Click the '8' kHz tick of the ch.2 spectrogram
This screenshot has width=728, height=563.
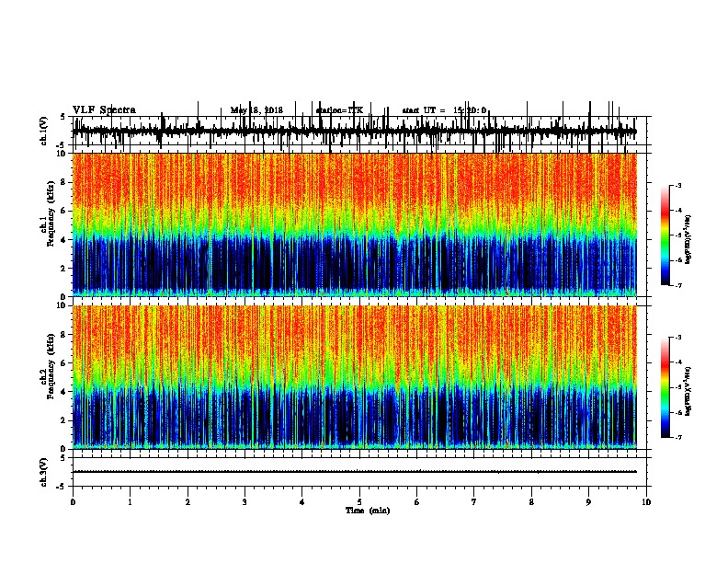[x=64, y=335]
